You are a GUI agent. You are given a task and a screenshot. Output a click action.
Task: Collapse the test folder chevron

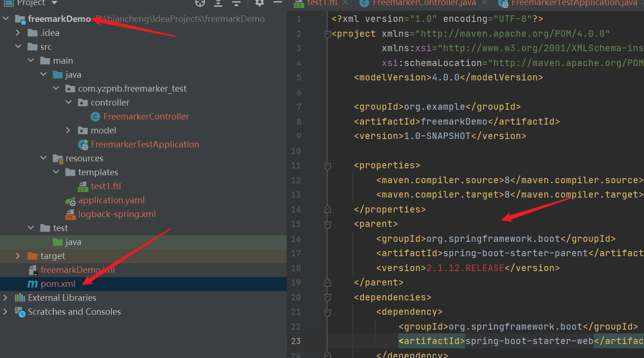[x=31, y=228]
